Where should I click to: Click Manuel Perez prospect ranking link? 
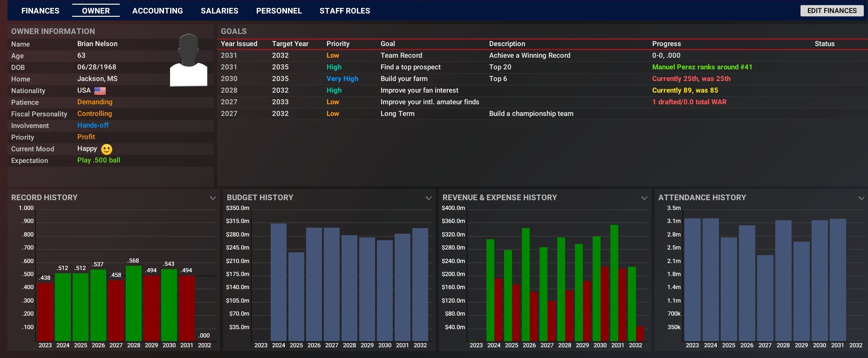(x=702, y=67)
